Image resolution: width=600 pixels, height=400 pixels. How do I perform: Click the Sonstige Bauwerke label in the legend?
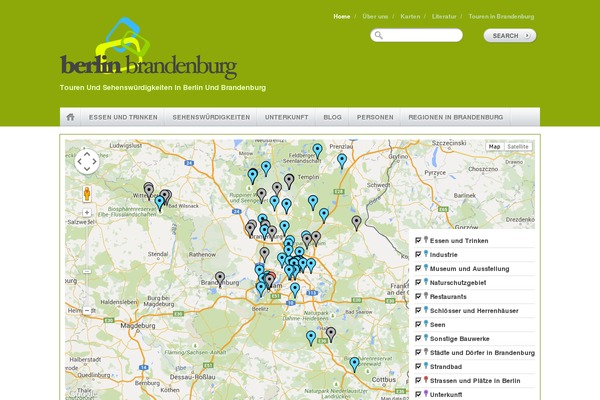(460, 339)
